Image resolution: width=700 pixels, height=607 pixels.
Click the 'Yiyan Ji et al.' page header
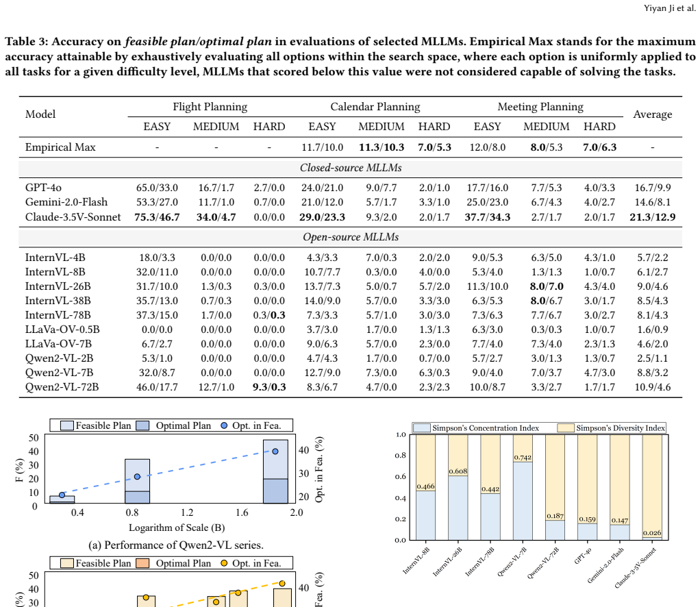(x=669, y=8)
